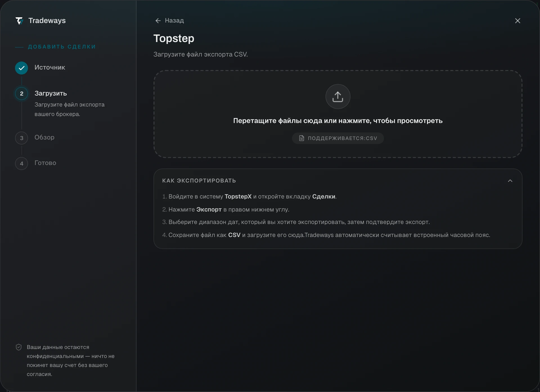The width and height of the screenshot is (540, 392).
Task: Click the ПОДДЕРЖИВАЕТСЯ:CSV badge
Action: pyautogui.click(x=338, y=138)
